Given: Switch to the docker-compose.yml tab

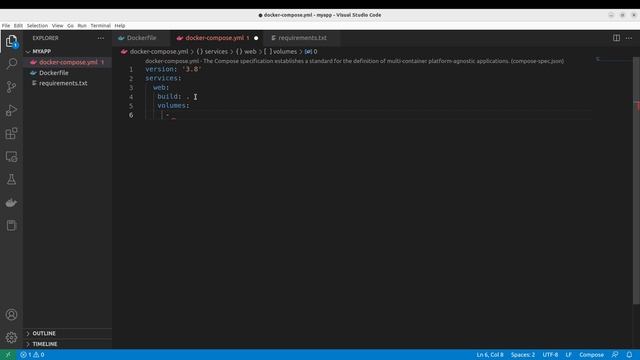Looking at the screenshot, I should [214, 38].
